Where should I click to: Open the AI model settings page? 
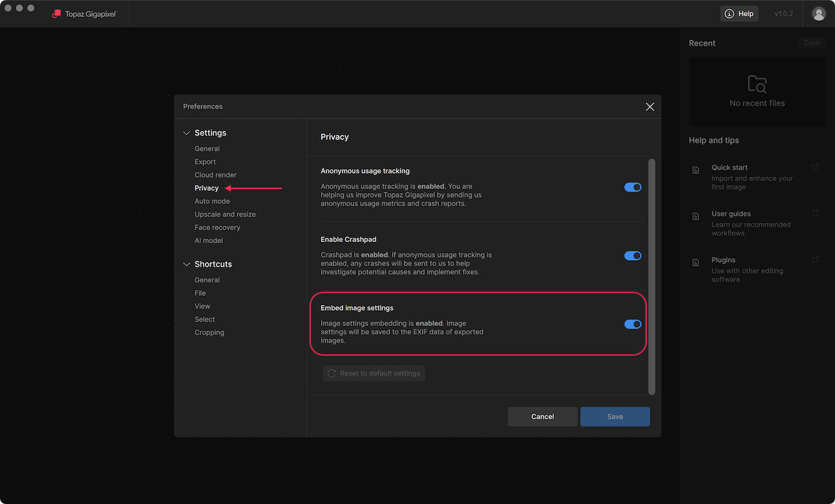point(209,241)
